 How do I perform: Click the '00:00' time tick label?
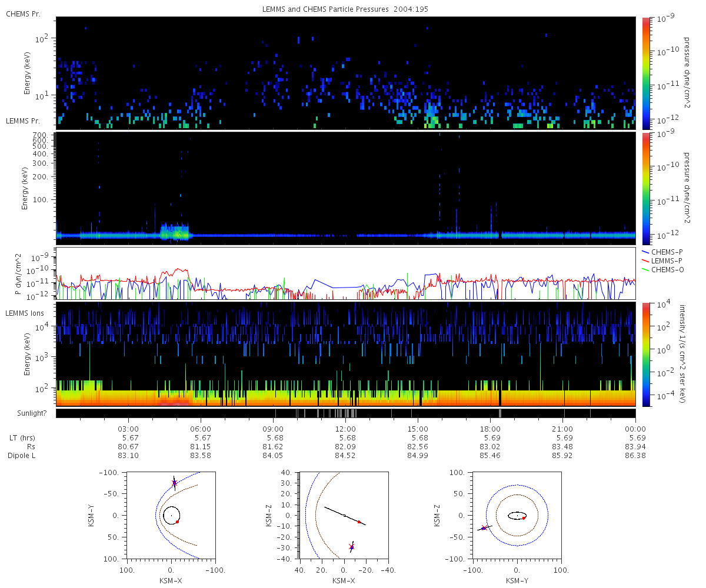click(635, 430)
